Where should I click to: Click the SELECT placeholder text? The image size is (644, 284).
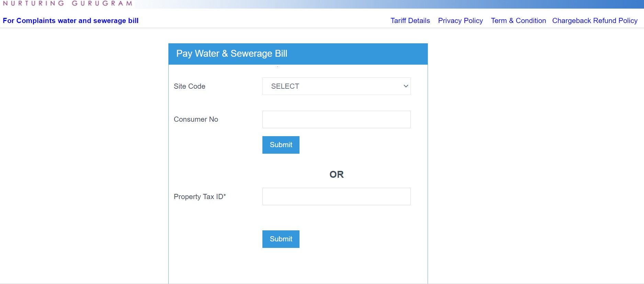(285, 86)
